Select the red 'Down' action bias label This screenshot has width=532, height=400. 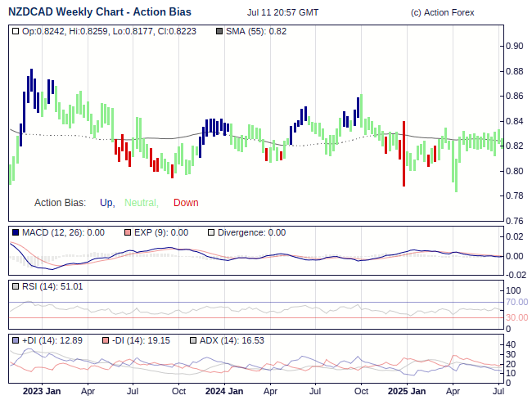tap(186, 203)
